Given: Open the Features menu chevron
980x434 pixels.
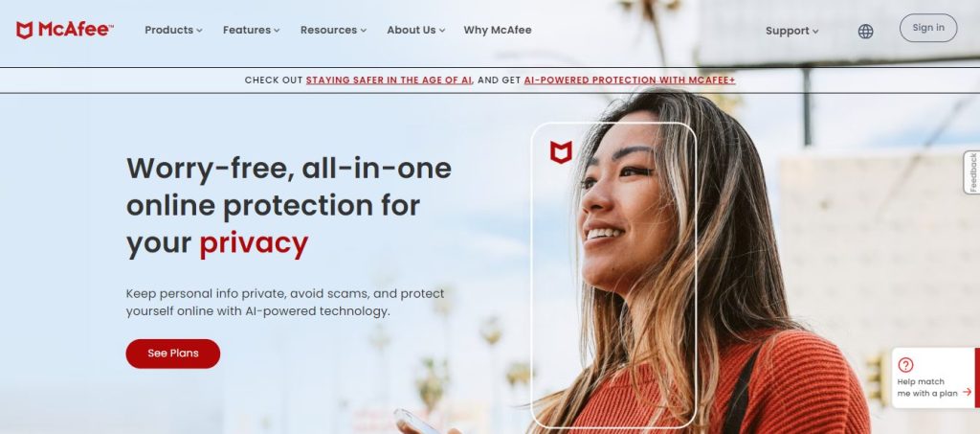Looking at the screenshot, I should (x=277, y=31).
